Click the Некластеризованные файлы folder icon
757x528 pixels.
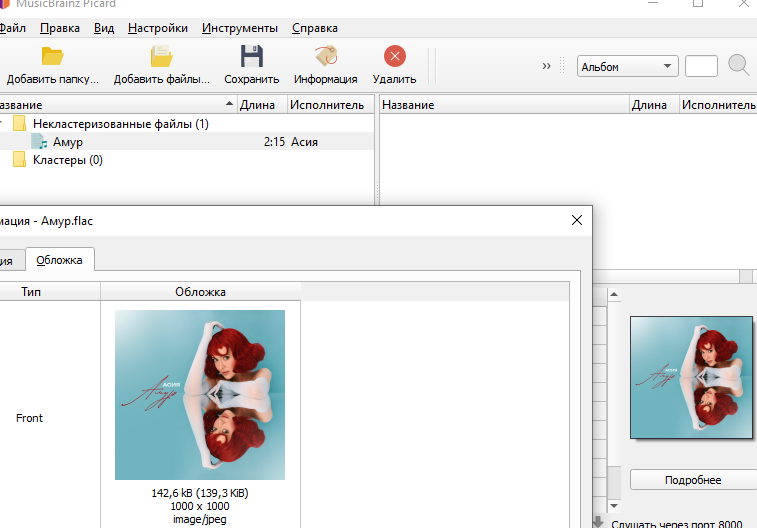pyautogui.click(x=19, y=124)
